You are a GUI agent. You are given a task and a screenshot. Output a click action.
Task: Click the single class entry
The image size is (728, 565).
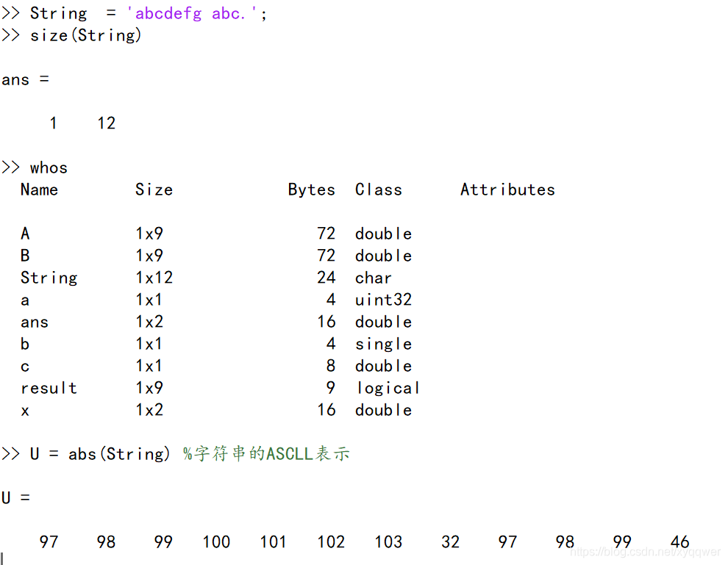[383, 344]
